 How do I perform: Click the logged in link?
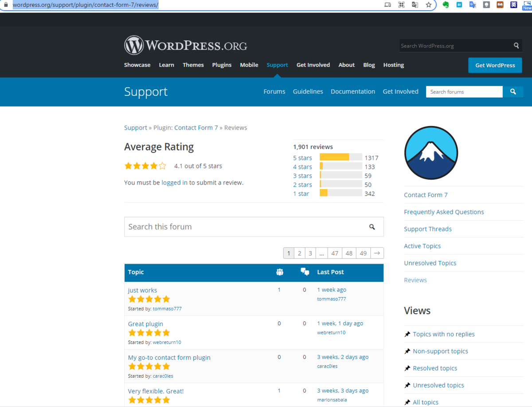pos(174,182)
